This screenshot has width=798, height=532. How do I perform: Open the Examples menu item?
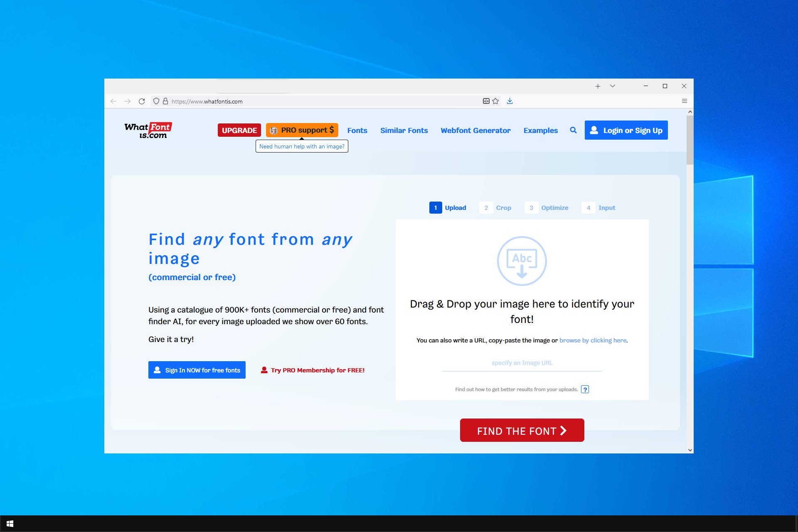click(541, 131)
